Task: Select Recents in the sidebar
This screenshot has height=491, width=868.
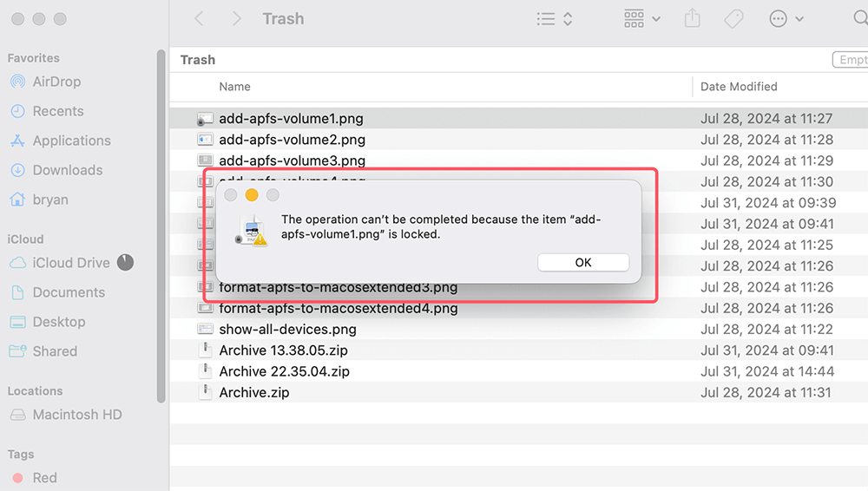Action: tap(58, 111)
